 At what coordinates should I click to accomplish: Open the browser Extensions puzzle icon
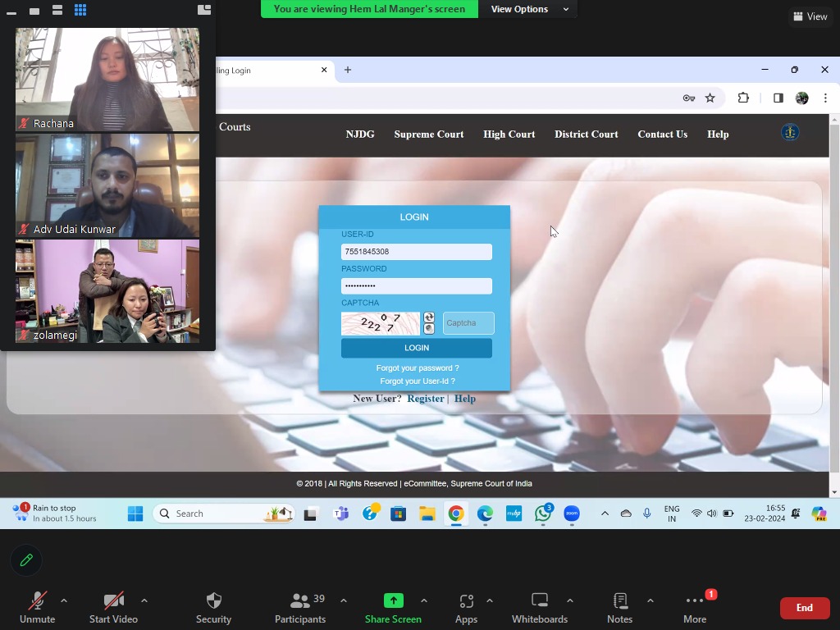[743, 98]
